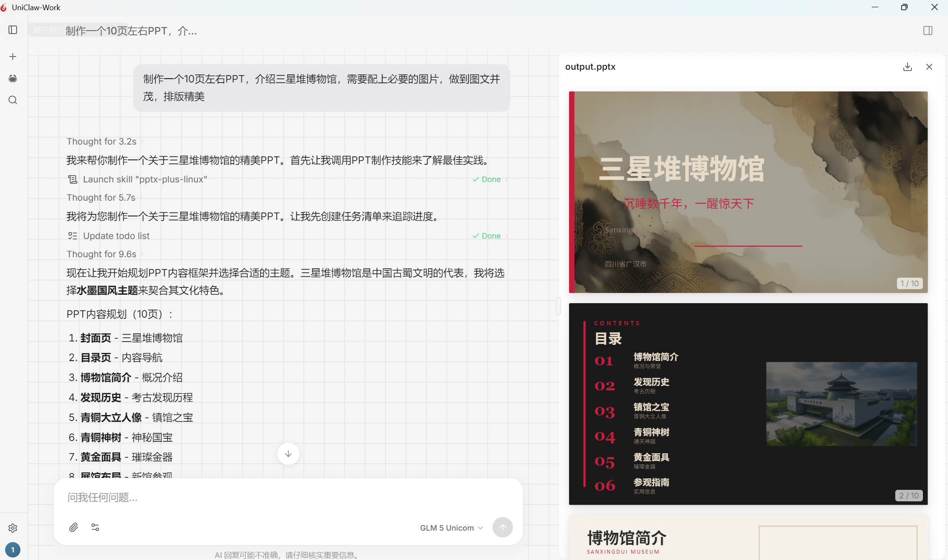The image size is (948, 560).
Task: Expand the Thought for 5.7s section
Action: pos(105,197)
